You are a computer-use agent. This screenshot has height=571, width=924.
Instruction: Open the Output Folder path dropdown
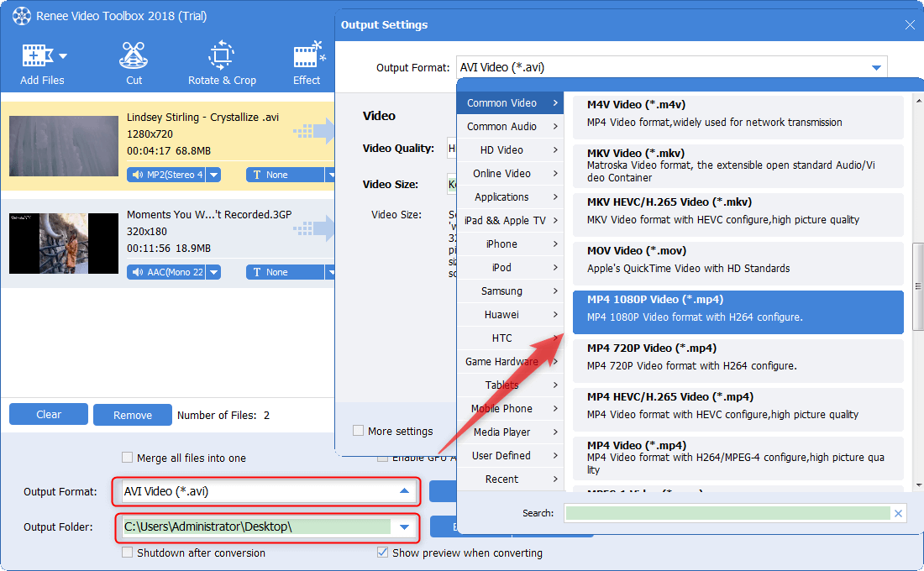click(x=404, y=527)
